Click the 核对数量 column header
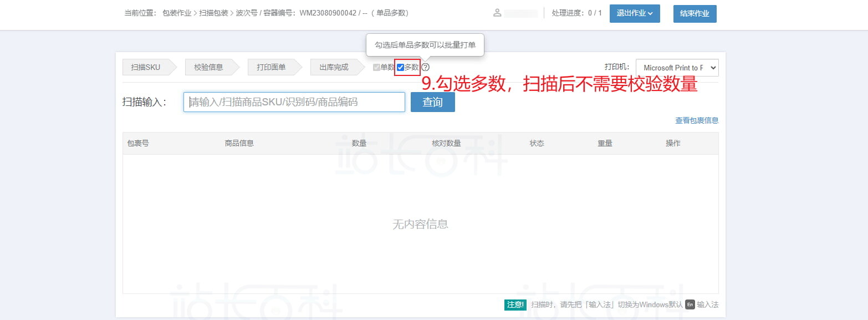The image size is (868, 320). coord(446,143)
